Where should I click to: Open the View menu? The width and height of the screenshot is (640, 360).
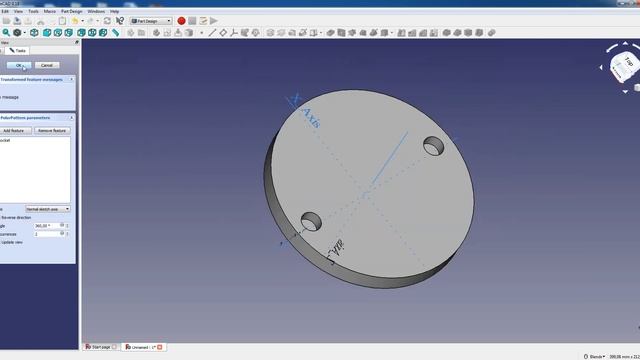[18, 11]
